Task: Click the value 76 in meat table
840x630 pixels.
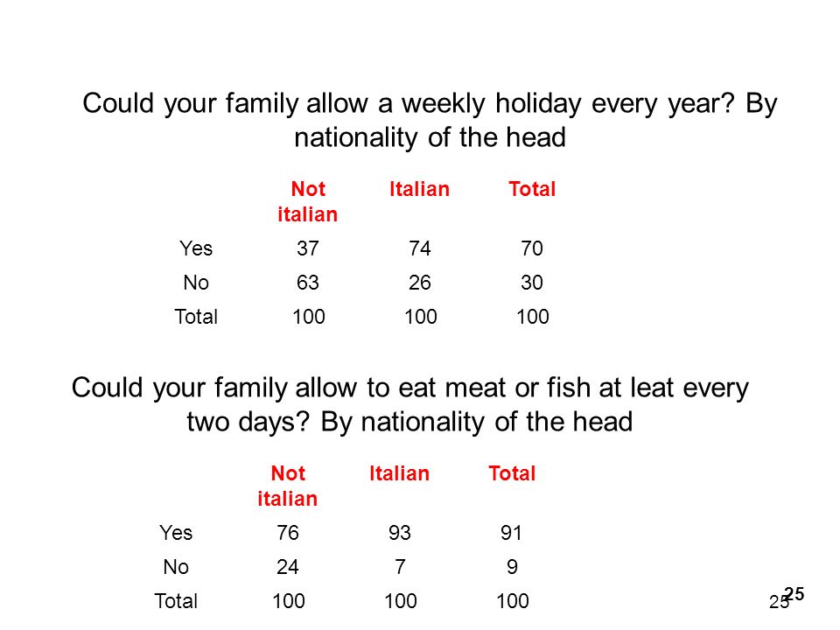Action: (x=288, y=533)
